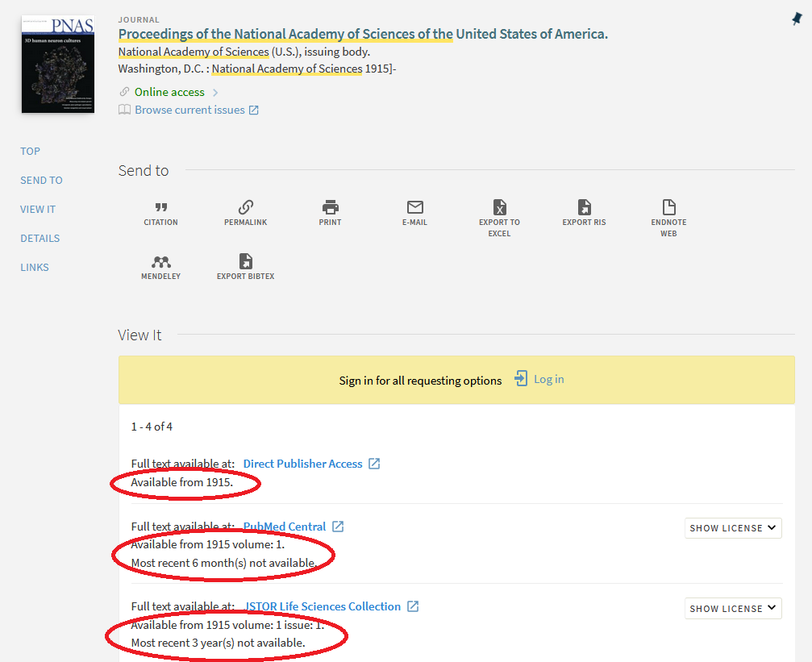Print the journal record

[330, 214]
